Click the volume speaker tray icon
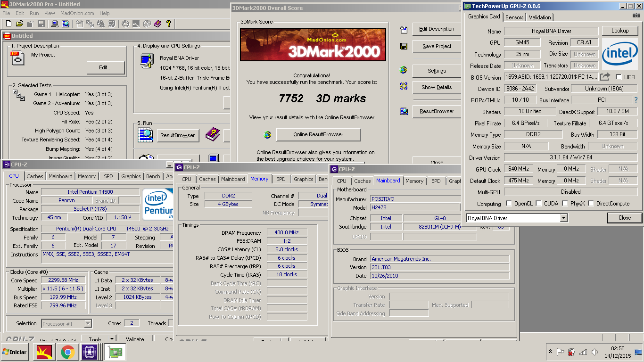The height and width of the screenshot is (362, 644). [x=594, y=352]
